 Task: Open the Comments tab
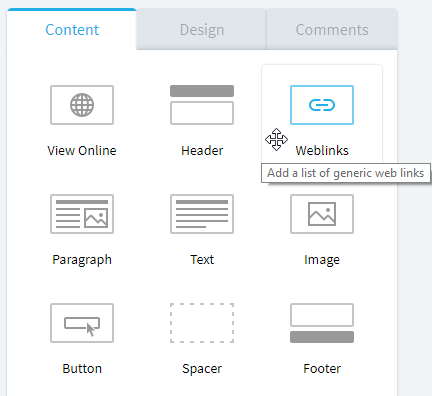point(332,29)
